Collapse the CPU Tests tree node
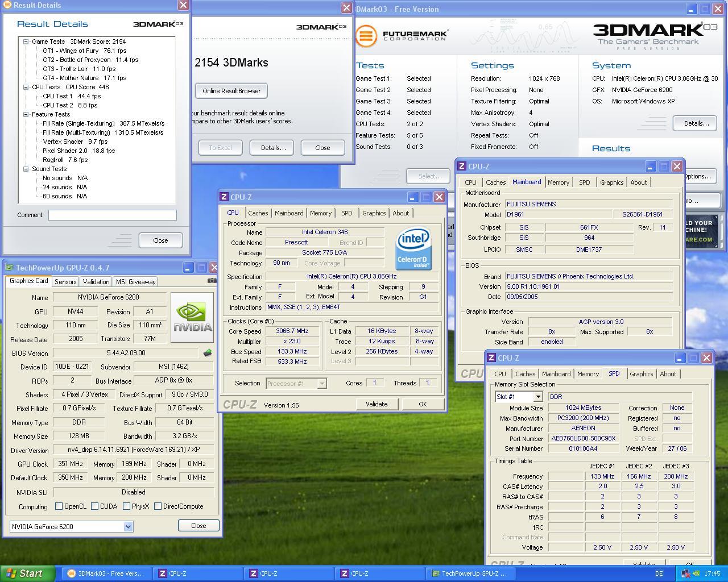This screenshot has height=582, width=728. point(26,87)
